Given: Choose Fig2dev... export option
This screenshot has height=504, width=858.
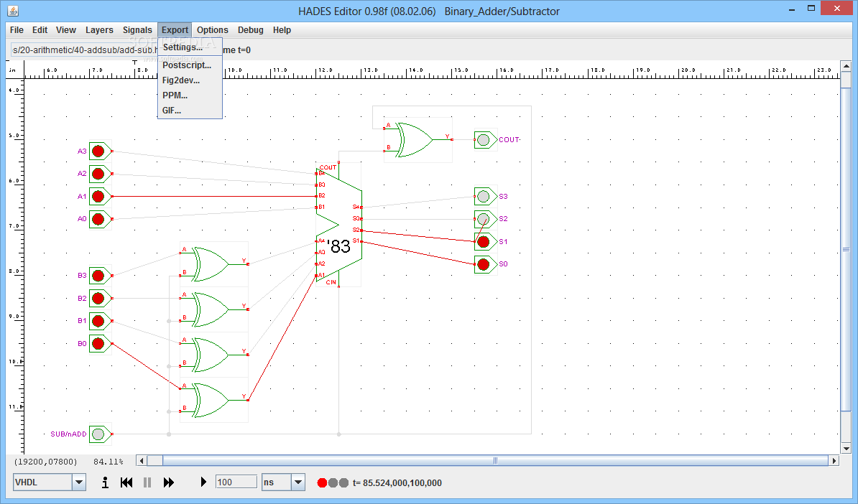Looking at the screenshot, I should click(190, 80).
